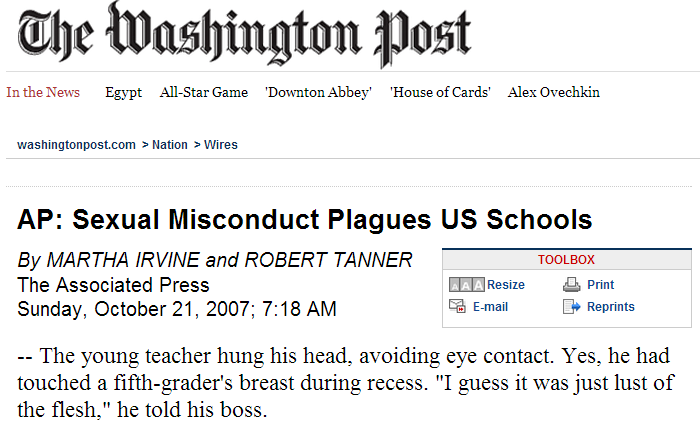The height and width of the screenshot is (439, 700).
Task: Open the Reprints link
Action: (611, 307)
